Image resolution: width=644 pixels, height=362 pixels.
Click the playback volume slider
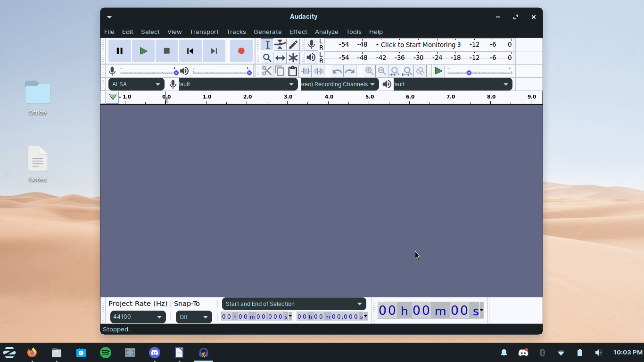pos(222,71)
